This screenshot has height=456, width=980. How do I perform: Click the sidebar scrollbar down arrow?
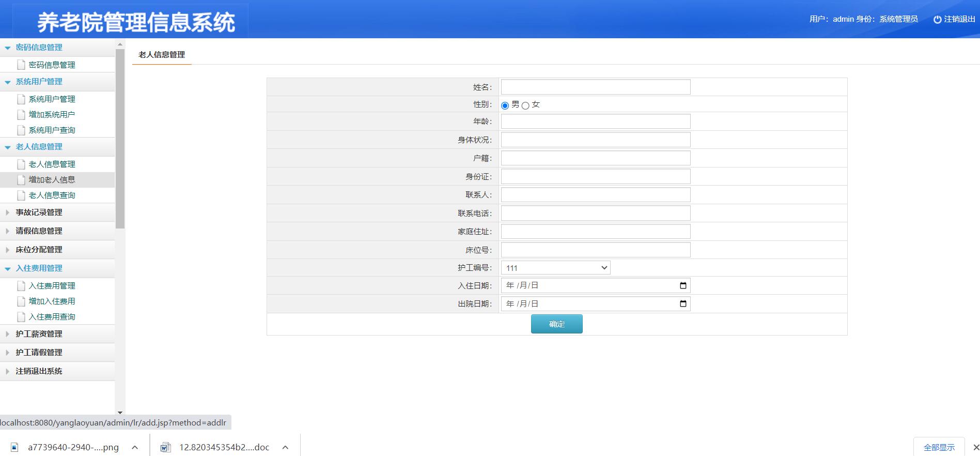click(120, 413)
